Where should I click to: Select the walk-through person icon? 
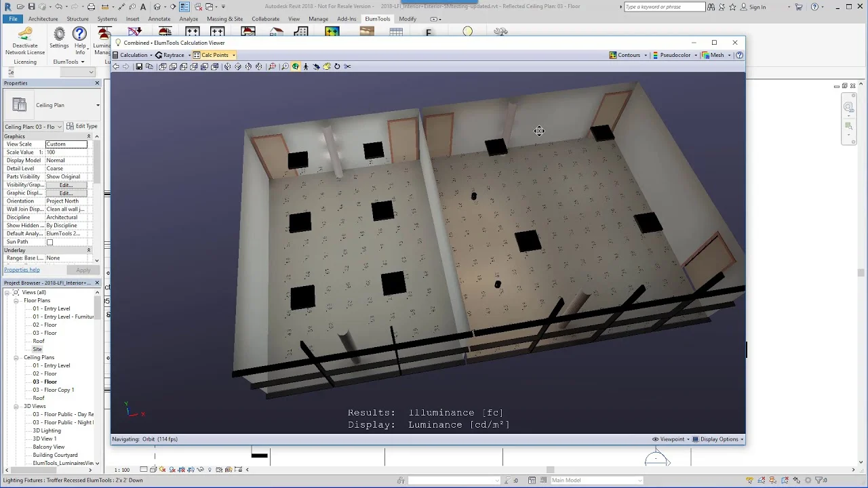click(x=305, y=66)
